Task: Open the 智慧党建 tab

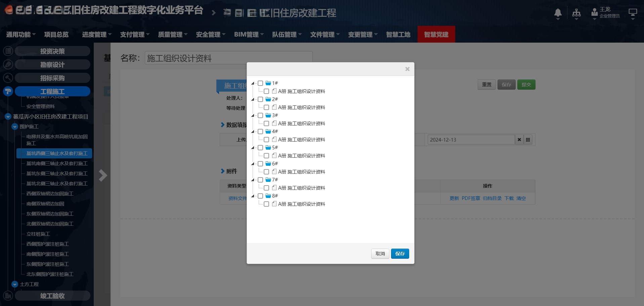Action: tap(436, 35)
